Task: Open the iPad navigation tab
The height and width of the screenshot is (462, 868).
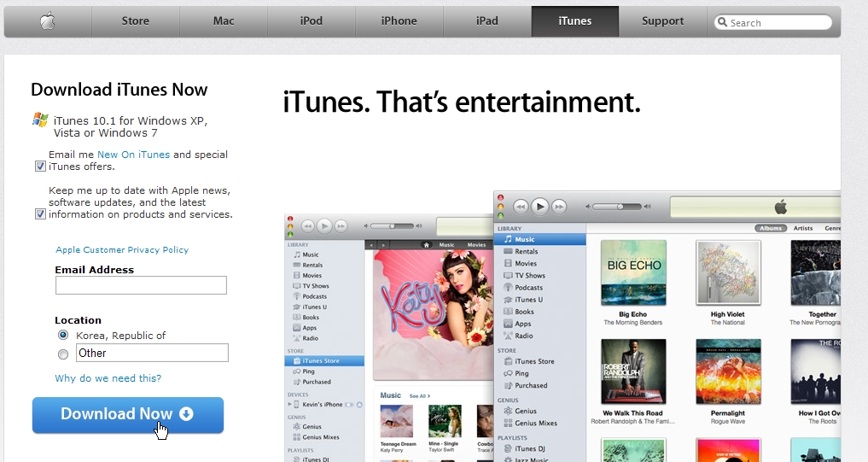Action: 487,21
